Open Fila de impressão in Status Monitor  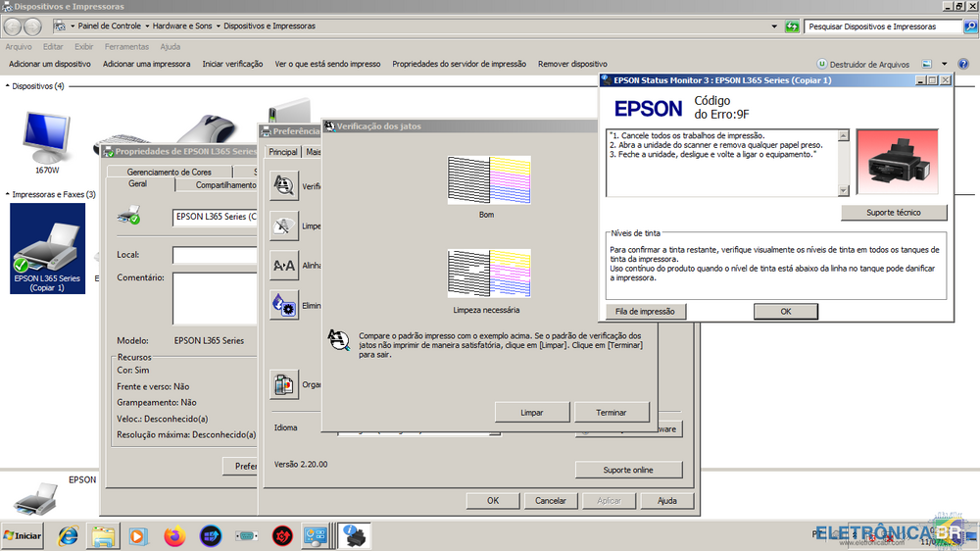tap(646, 312)
